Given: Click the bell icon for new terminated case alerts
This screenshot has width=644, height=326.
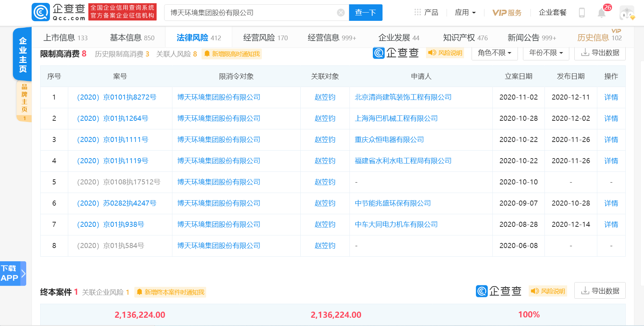Looking at the screenshot, I should click(139, 292).
